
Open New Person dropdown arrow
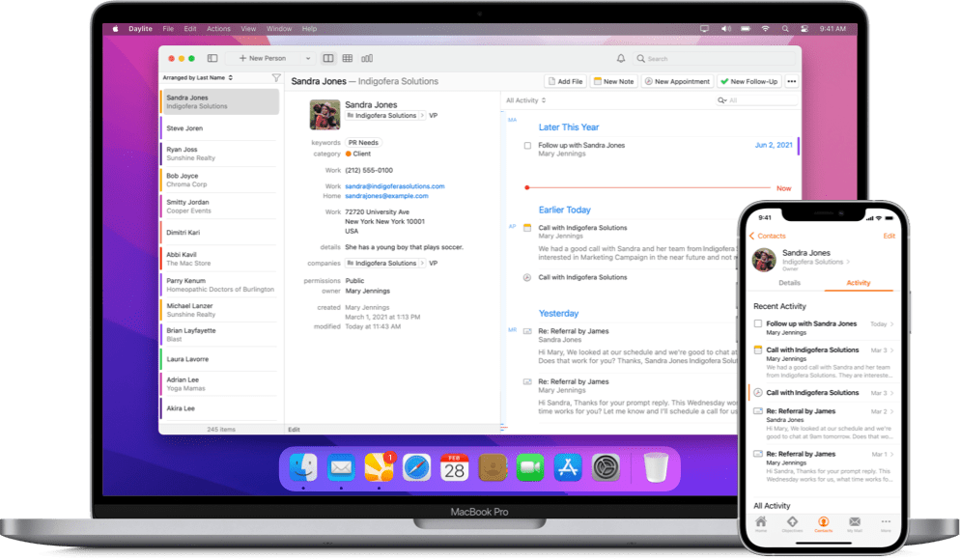point(308,58)
